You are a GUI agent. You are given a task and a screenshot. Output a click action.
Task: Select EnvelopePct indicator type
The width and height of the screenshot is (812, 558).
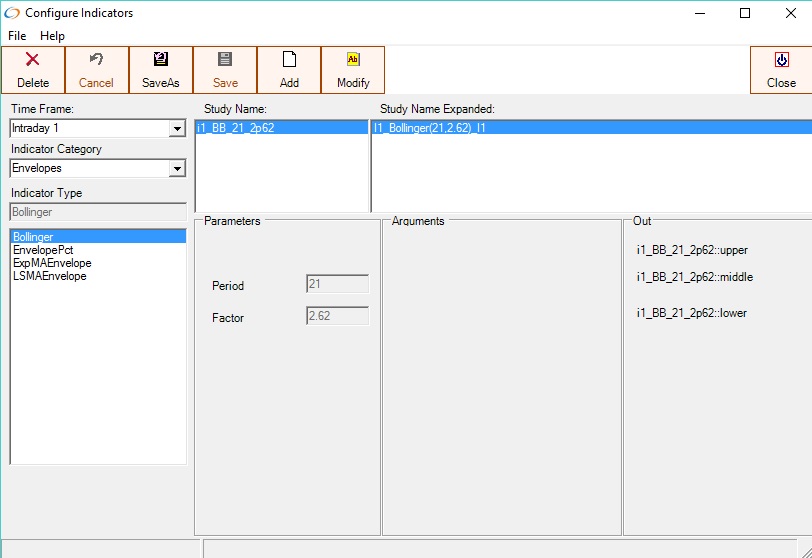click(x=43, y=250)
